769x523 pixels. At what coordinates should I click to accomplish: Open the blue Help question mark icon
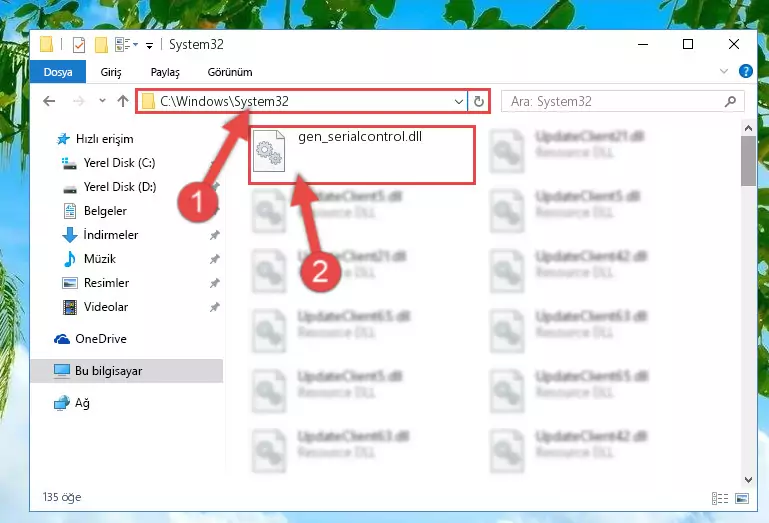click(x=745, y=72)
